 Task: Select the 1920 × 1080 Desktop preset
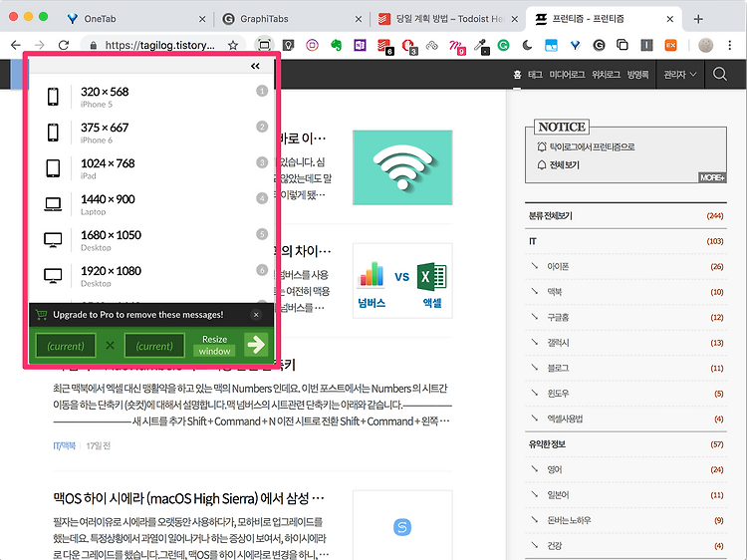pos(151,275)
